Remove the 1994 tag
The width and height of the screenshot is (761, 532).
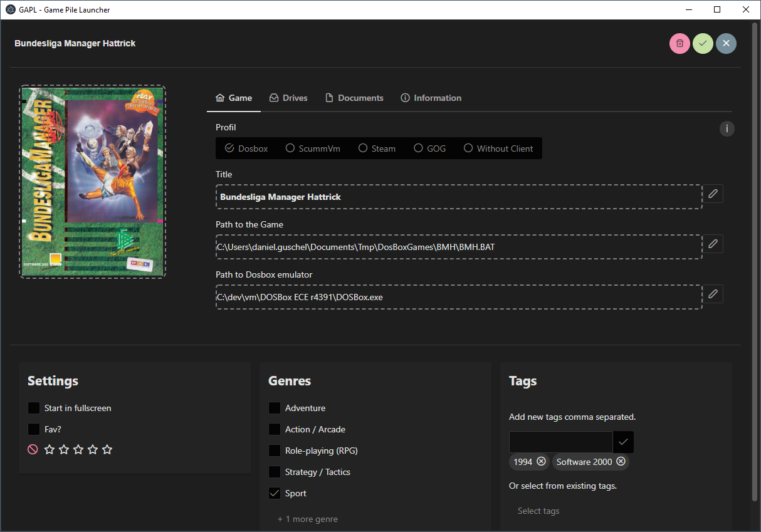point(541,462)
